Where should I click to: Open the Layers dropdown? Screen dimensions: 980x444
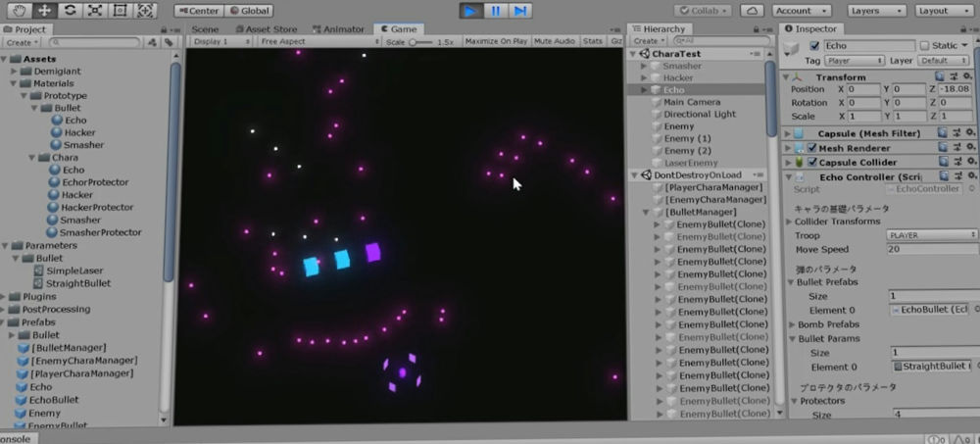(872, 11)
